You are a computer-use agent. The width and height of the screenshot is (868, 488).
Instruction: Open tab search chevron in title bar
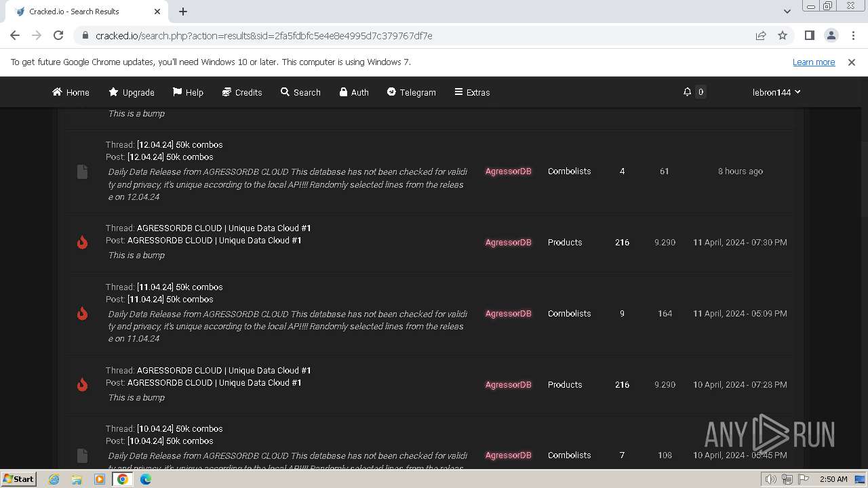[787, 12]
